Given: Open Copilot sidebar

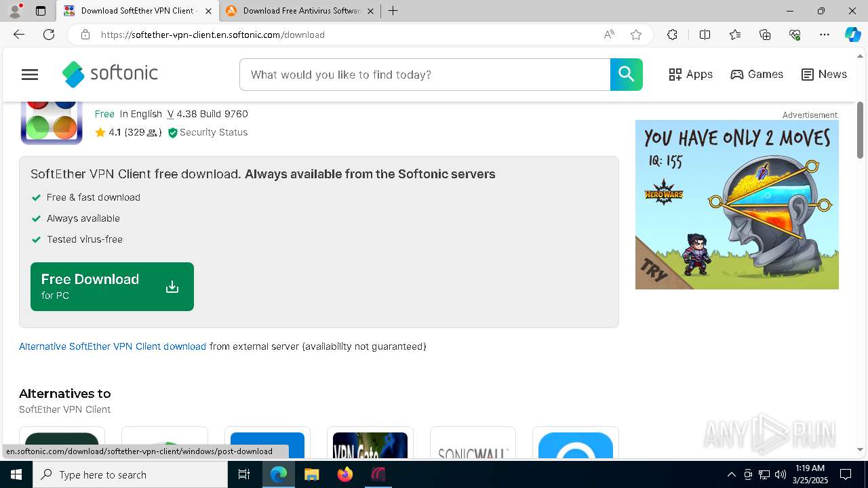Looking at the screenshot, I should click(852, 35).
